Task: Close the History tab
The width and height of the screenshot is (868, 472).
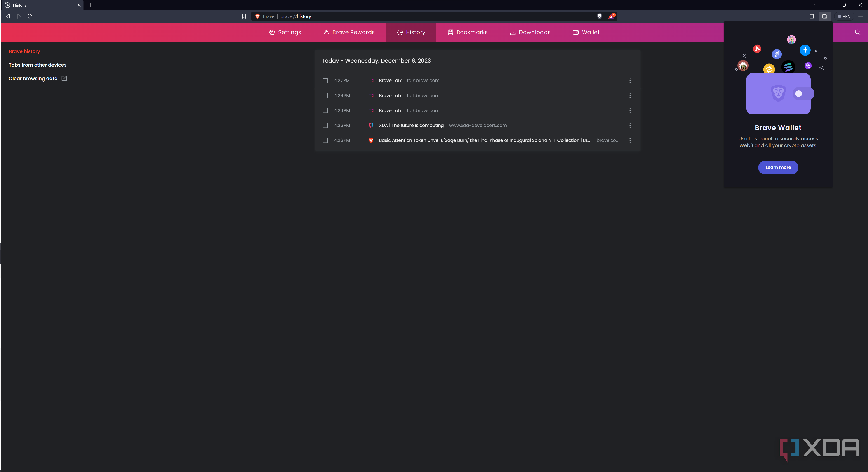Action: coord(79,5)
